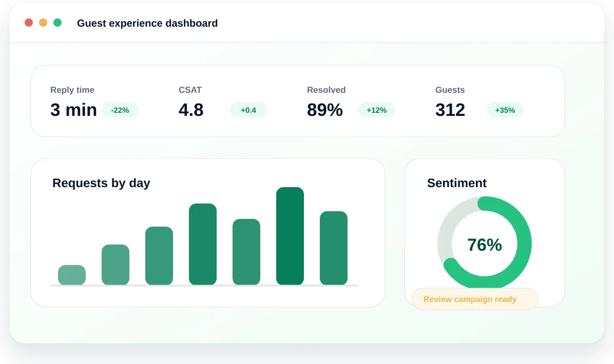614x364 pixels.
Task: Select the second bar in Requests chart
Action: tap(116, 265)
